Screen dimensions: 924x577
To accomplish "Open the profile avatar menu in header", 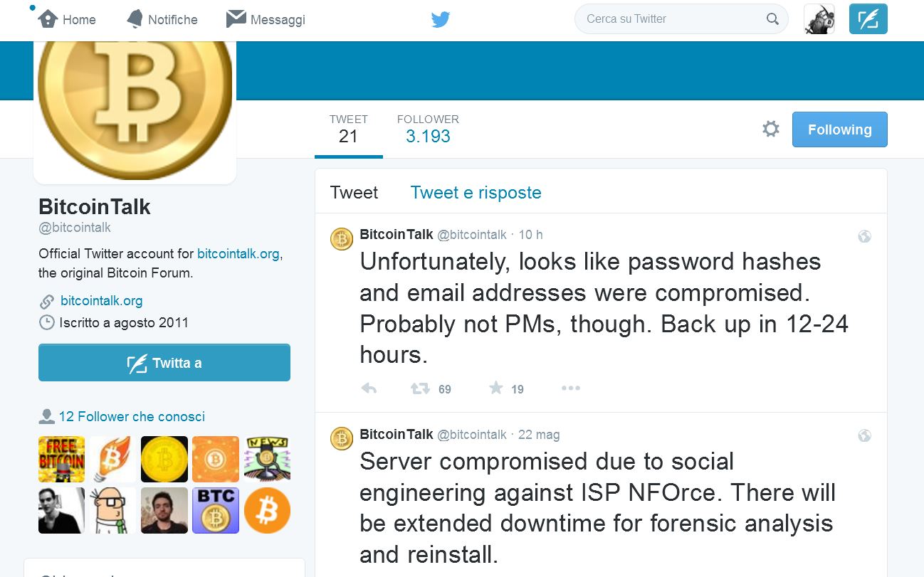I will (x=819, y=19).
